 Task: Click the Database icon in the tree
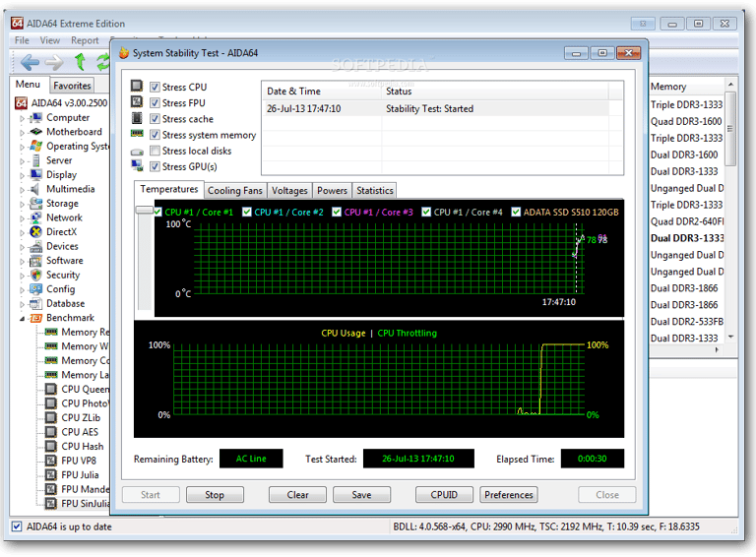35,303
